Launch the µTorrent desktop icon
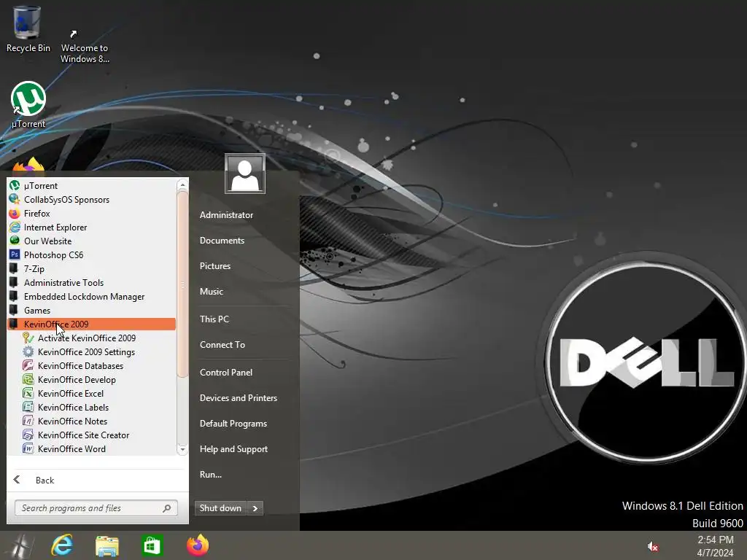Viewport: 747px width, 560px height. (28, 105)
